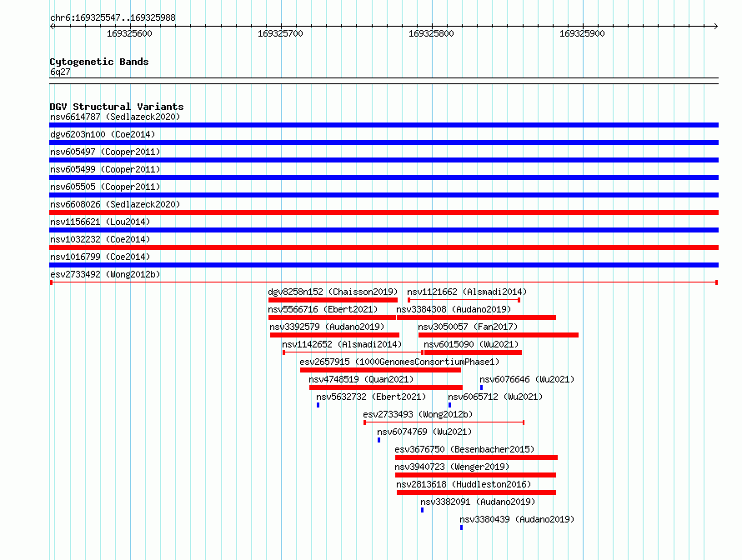Open the nsv5566716 (Ebert2021) label
Image resolution: width=742 pixels, height=560 pixels.
[x=323, y=309]
